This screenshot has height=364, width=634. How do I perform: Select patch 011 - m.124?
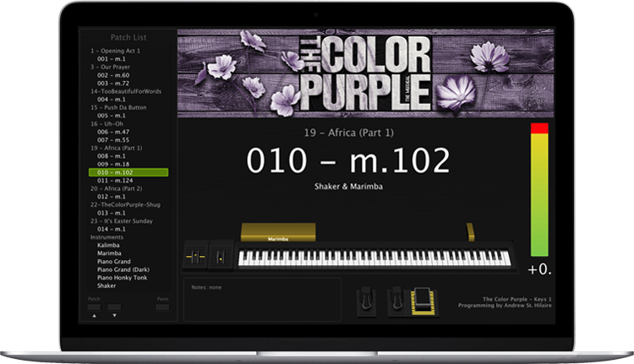[115, 181]
